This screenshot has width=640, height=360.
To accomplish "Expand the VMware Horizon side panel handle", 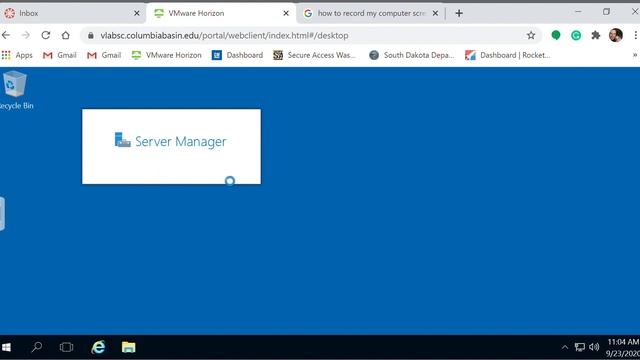I will pos(2,213).
